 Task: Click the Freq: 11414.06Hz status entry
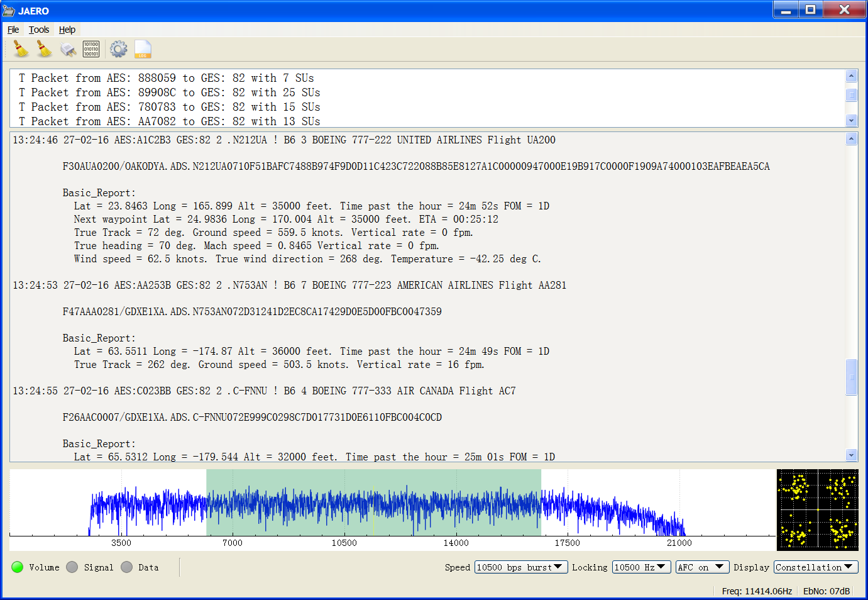coord(757,591)
